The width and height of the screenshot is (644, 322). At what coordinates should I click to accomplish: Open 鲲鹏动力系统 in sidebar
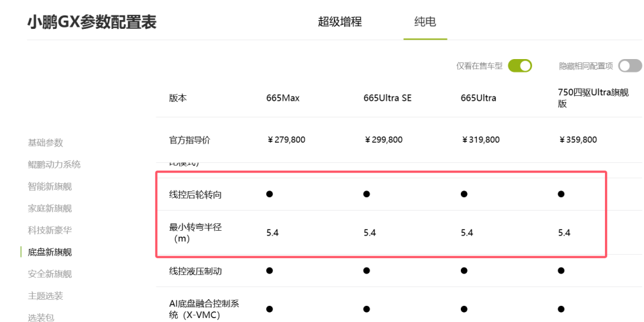point(54,165)
